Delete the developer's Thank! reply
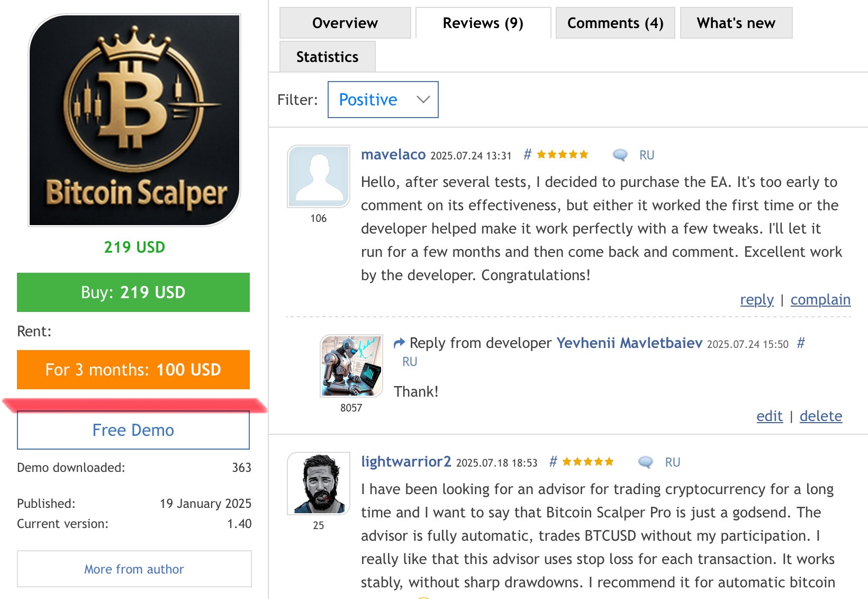This screenshot has width=868, height=599. tap(820, 416)
